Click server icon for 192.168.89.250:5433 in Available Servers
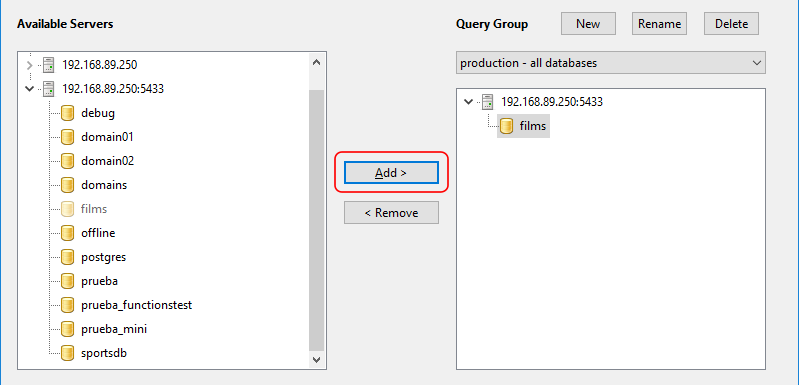 [x=48, y=89]
